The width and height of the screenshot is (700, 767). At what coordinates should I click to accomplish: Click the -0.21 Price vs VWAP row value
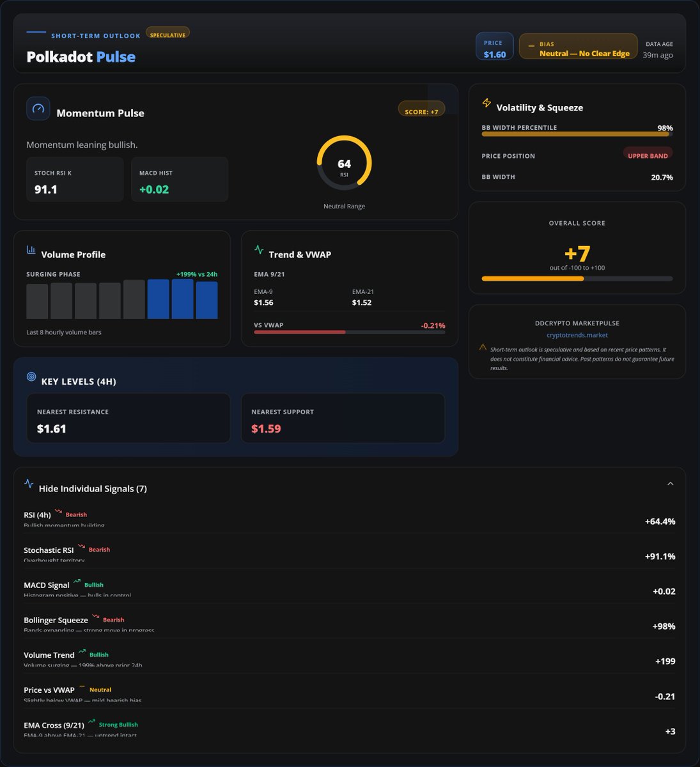(x=665, y=697)
